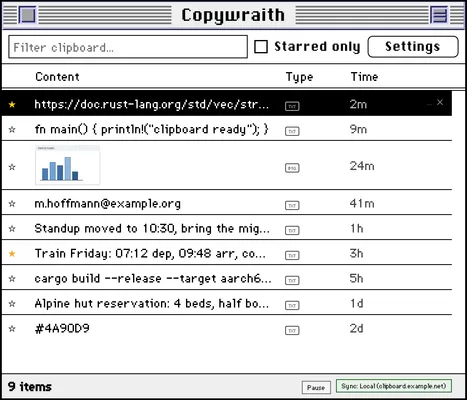Sort by the Type column header
Viewport: 467px width, 400px height.
[299, 77]
